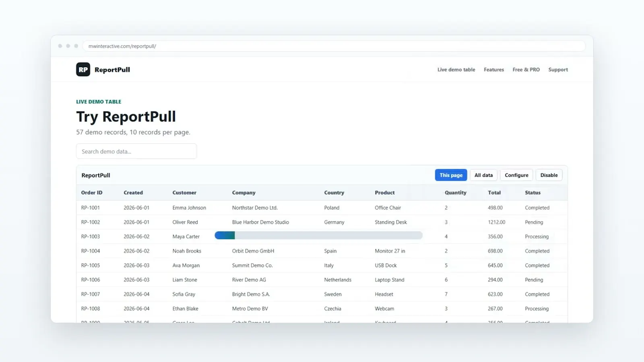Open the ReportPull brand name link

coord(112,70)
